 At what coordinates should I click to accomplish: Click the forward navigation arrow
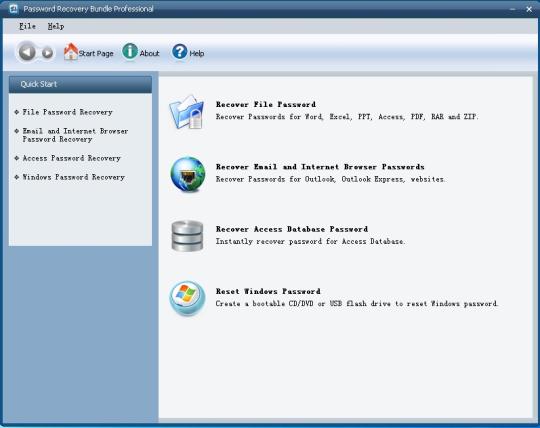47,53
